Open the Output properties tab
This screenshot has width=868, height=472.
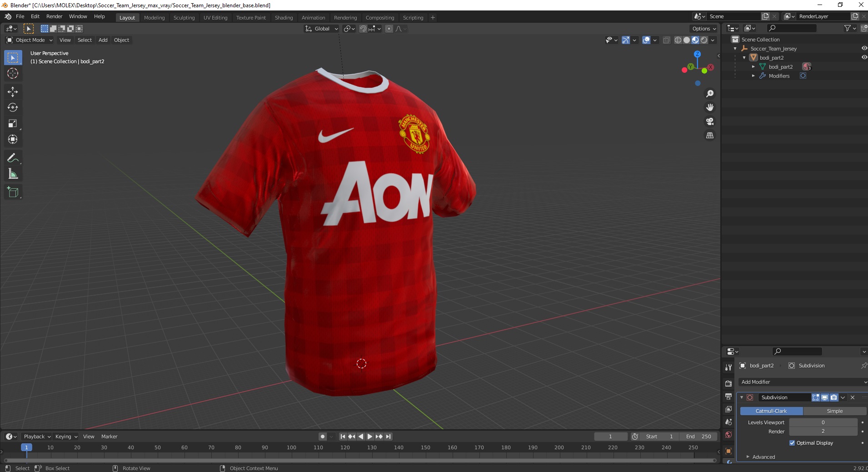point(728,397)
